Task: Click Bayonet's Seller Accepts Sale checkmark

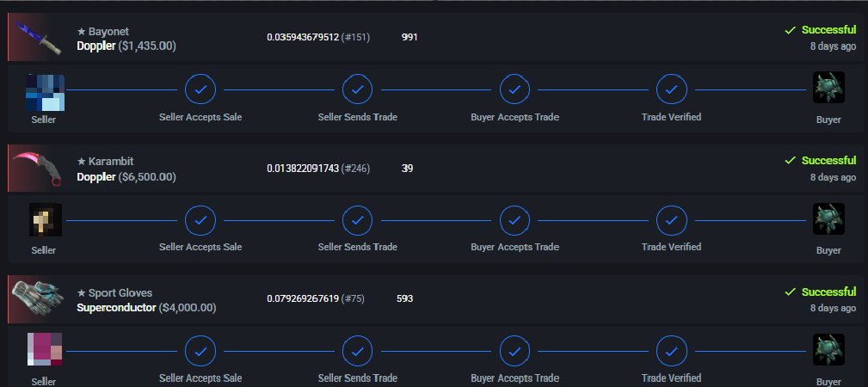Action: 200,89
